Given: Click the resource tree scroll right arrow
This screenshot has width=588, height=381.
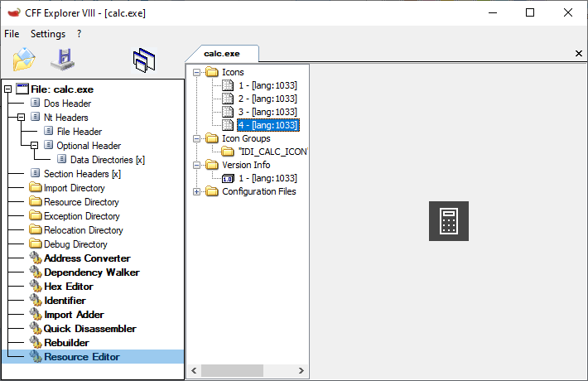Looking at the screenshot, I should pos(301,370).
